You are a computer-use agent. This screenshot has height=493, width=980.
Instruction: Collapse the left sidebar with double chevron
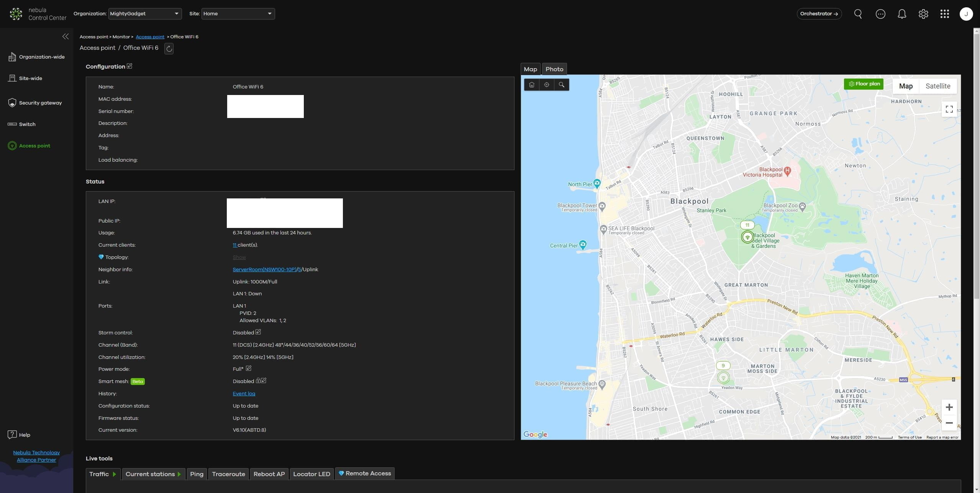pos(66,36)
